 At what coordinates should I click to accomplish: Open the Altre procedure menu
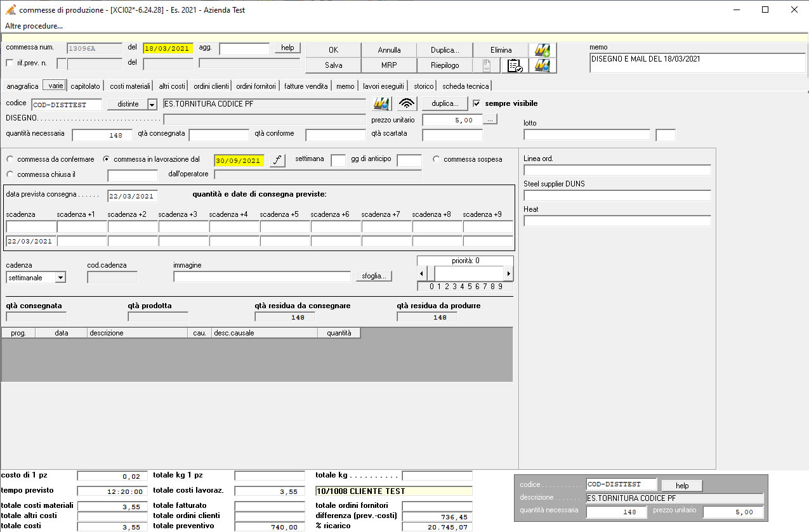(x=34, y=26)
